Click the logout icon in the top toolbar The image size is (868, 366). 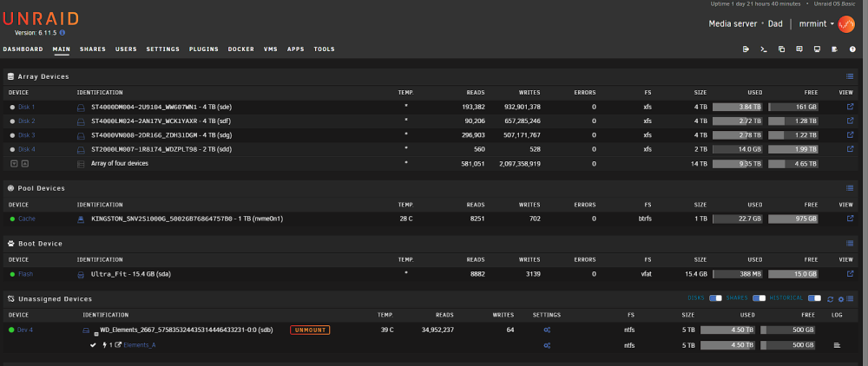coord(746,49)
